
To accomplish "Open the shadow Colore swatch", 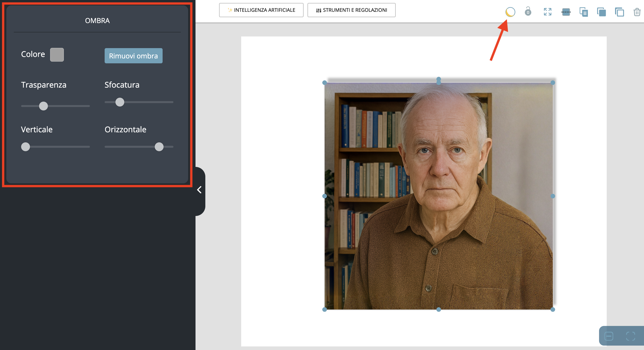I will 57,54.
